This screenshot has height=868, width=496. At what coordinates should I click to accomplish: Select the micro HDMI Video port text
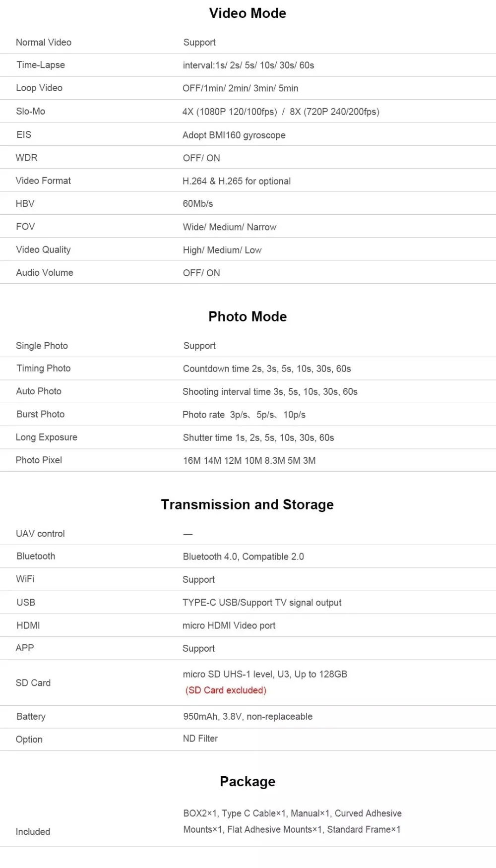229,625
